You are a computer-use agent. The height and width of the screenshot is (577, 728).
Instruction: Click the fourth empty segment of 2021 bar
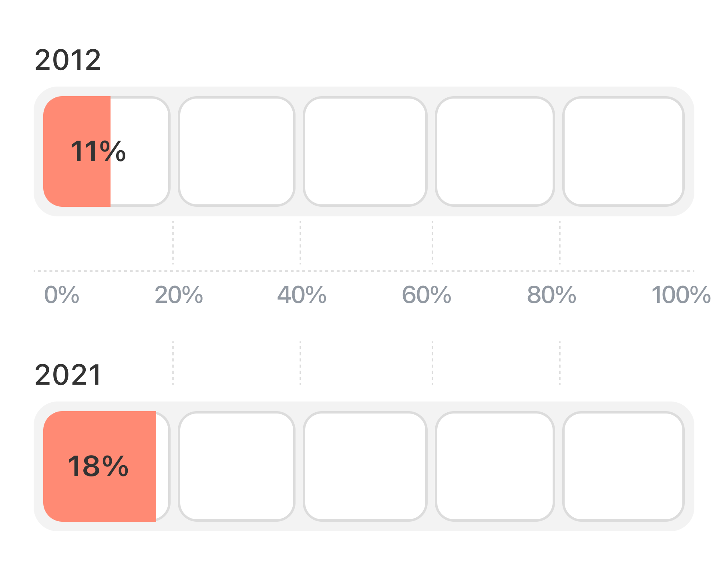(x=495, y=466)
